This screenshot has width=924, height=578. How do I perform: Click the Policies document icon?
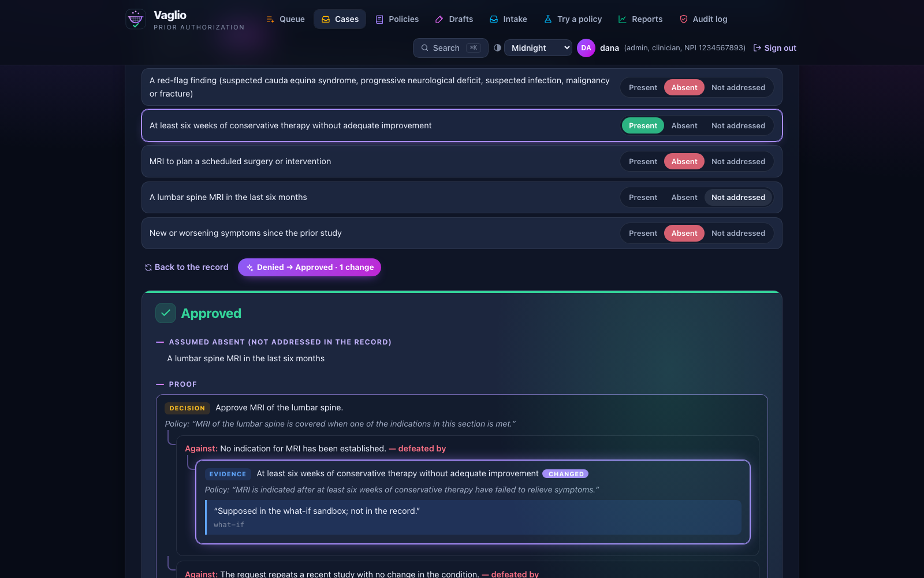pyautogui.click(x=379, y=19)
